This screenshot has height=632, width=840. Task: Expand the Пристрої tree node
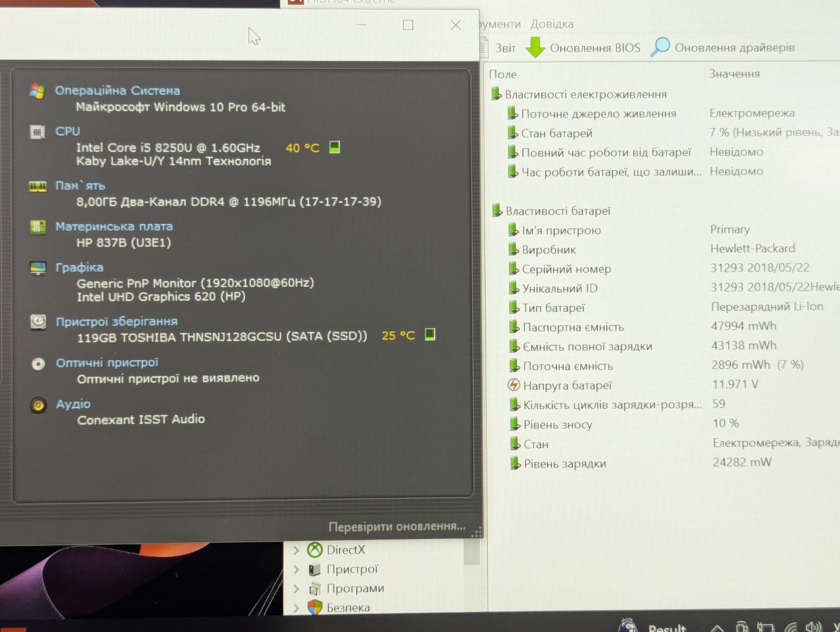[x=296, y=570]
